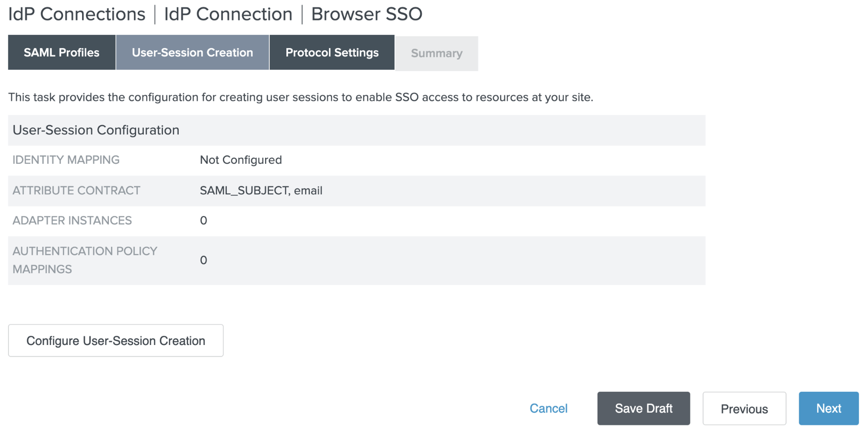Click the IdP Connections breadcrumb title
This screenshot has height=429, width=868.
pyautogui.click(x=77, y=14)
